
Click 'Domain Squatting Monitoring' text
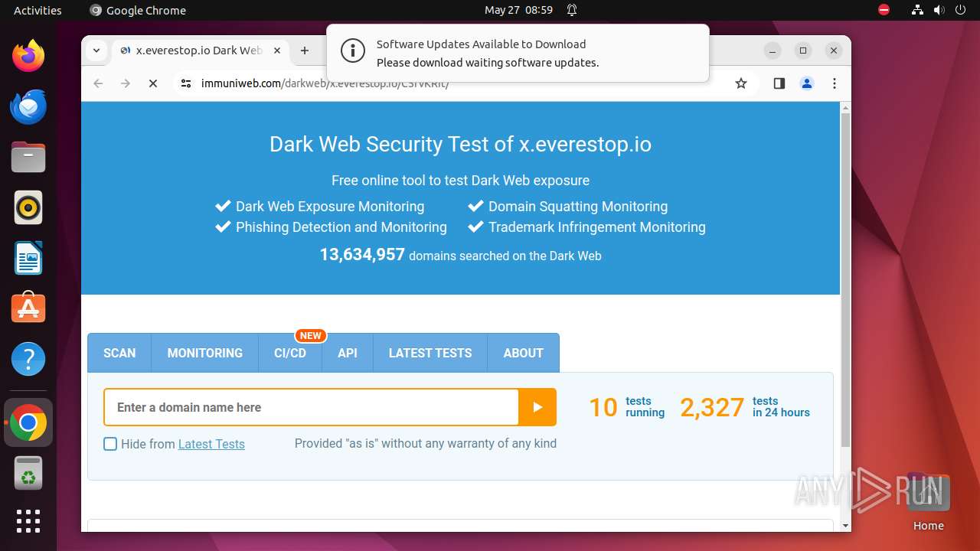[578, 207]
